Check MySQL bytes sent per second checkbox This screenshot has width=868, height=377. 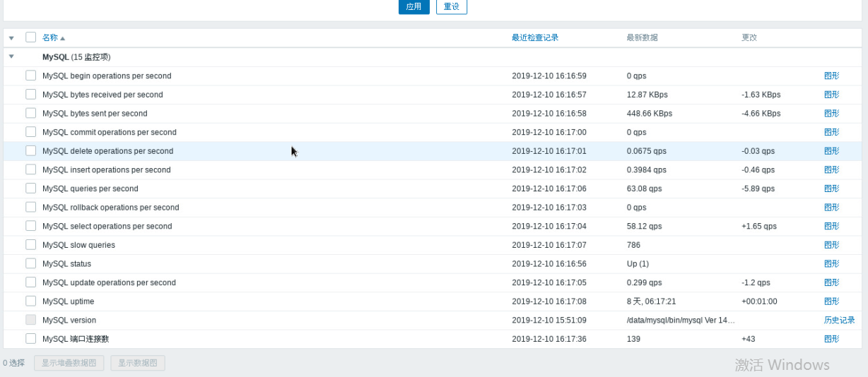coord(30,113)
